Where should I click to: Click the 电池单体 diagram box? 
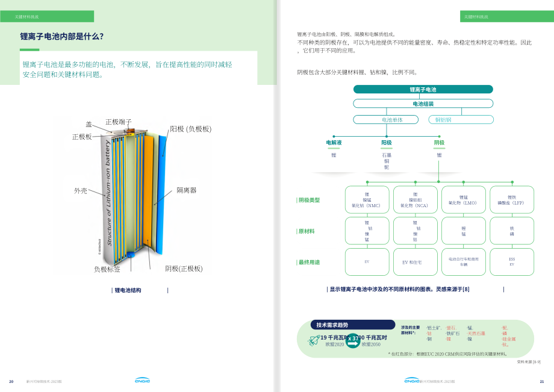(x=386, y=120)
